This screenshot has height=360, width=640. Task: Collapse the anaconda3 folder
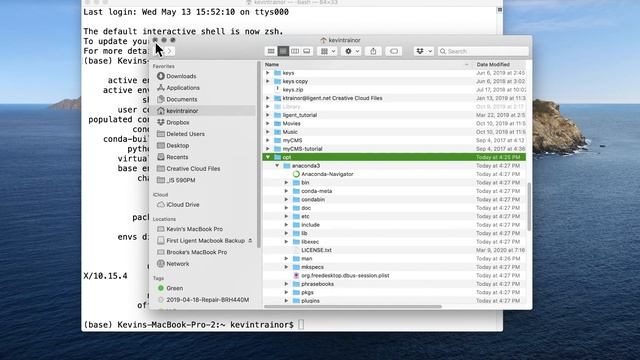(x=277, y=166)
